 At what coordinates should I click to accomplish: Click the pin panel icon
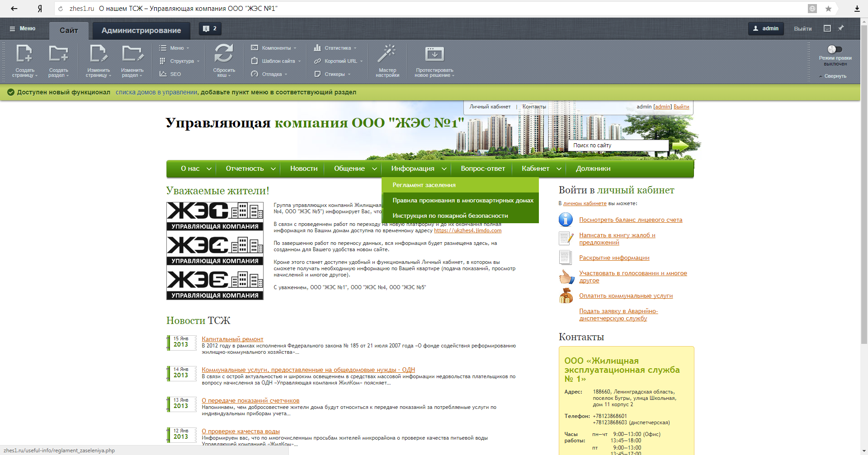pos(841,28)
